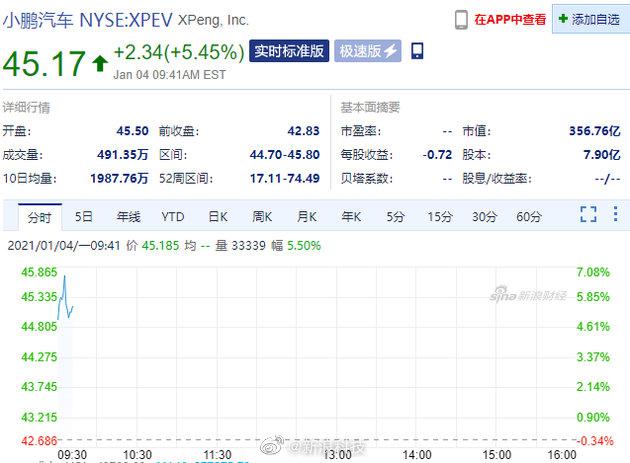
Task: Click the 前收盘 value 42.83
Action: click(x=303, y=131)
